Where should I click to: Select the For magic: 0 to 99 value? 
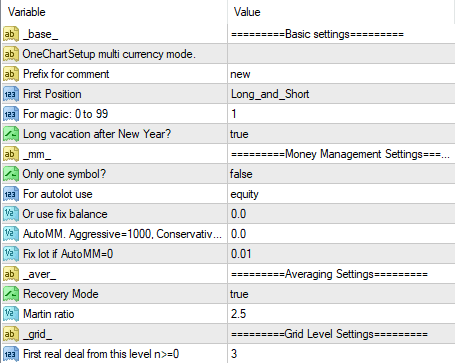coord(341,114)
